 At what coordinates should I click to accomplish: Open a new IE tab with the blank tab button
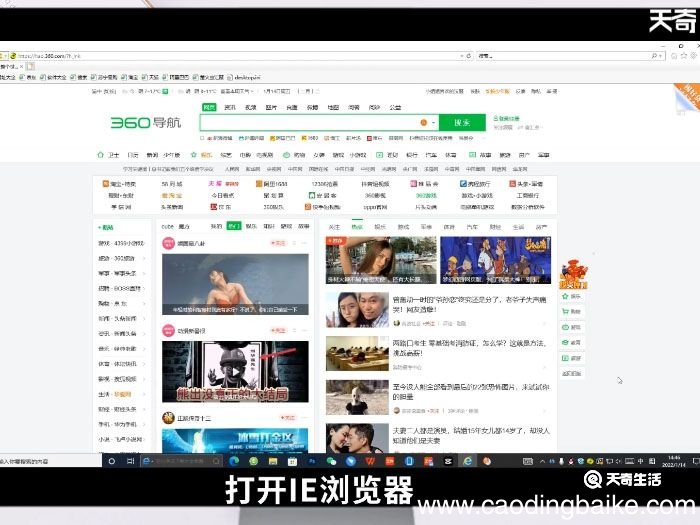pyautogui.click(x=30, y=67)
